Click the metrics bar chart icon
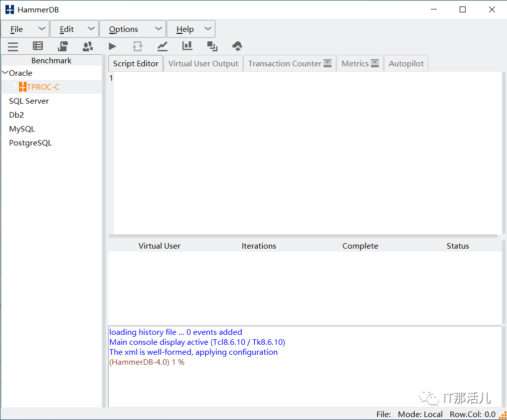This screenshot has width=507, height=420. (187, 46)
